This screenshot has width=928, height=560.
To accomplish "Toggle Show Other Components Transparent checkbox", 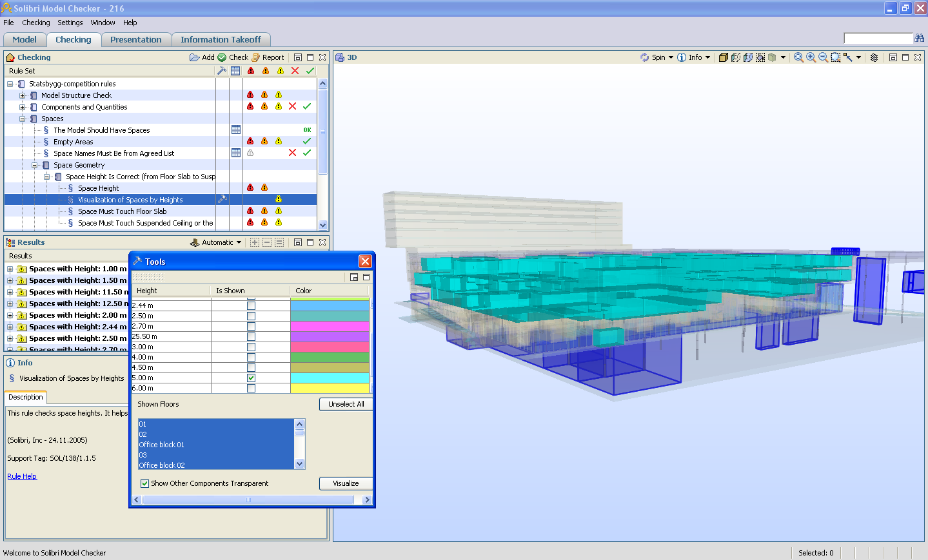I will (x=144, y=483).
